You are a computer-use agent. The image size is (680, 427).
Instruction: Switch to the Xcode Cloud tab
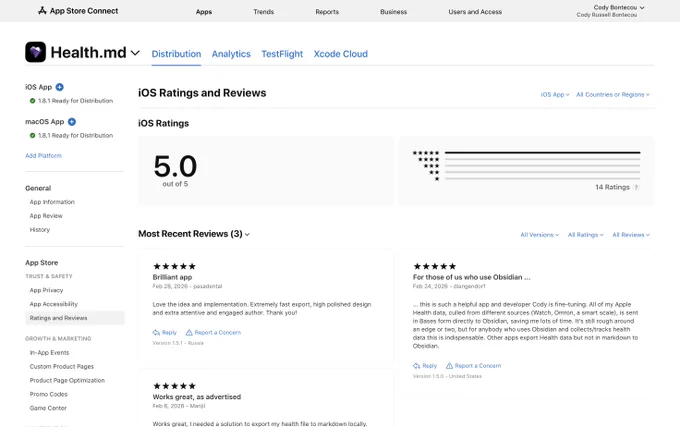[x=340, y=54]
